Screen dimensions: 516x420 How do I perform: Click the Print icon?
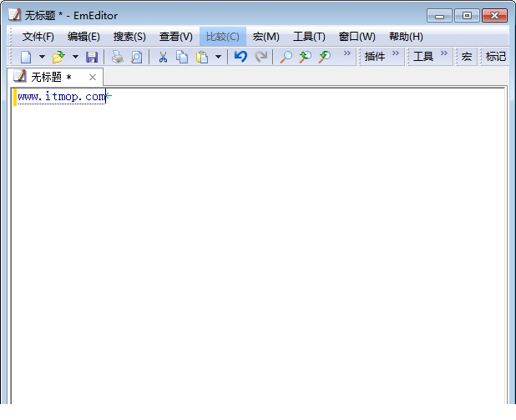point(117,57)
